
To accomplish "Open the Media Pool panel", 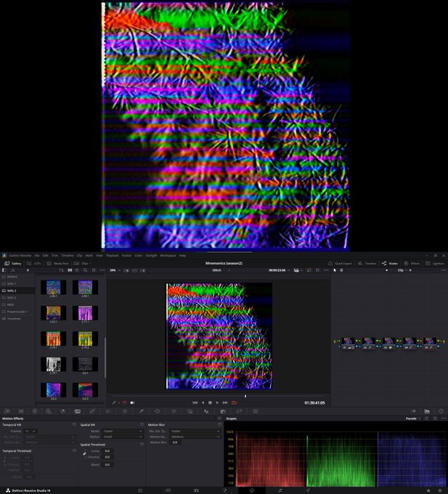I will (57, 264).
